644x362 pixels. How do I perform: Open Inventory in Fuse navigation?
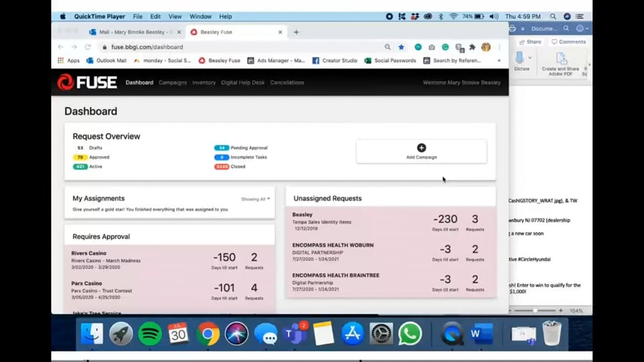tap(204, 82)
